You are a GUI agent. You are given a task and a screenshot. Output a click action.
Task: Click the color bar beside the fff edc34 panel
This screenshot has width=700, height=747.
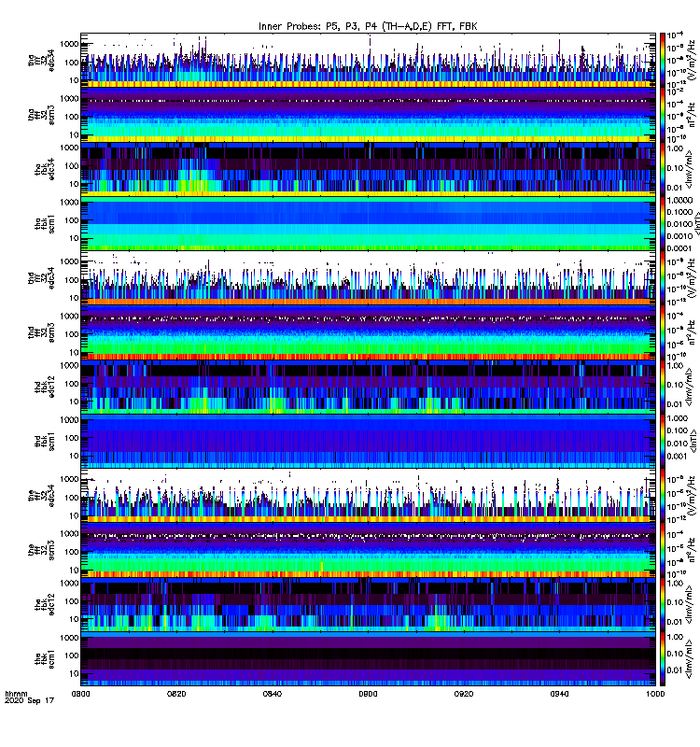(663, 496)
